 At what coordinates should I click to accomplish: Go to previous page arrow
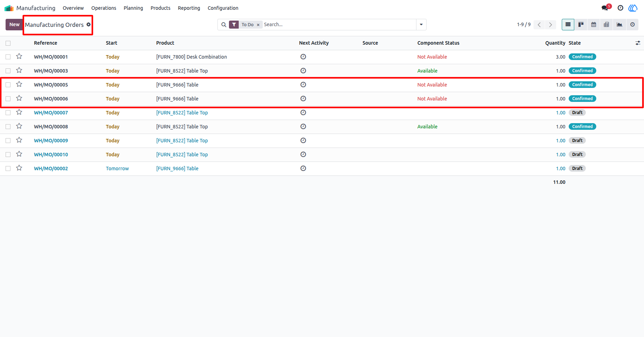pos(539,25)
